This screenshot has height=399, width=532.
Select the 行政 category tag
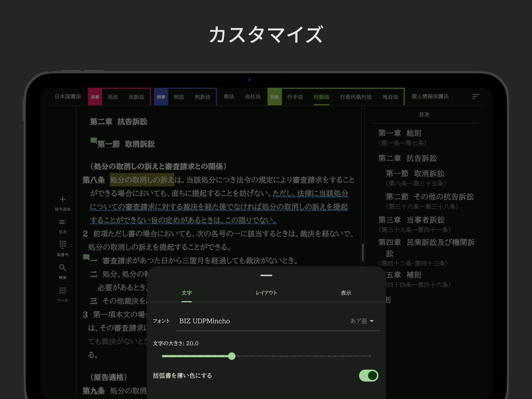click(x=274, y=97)
